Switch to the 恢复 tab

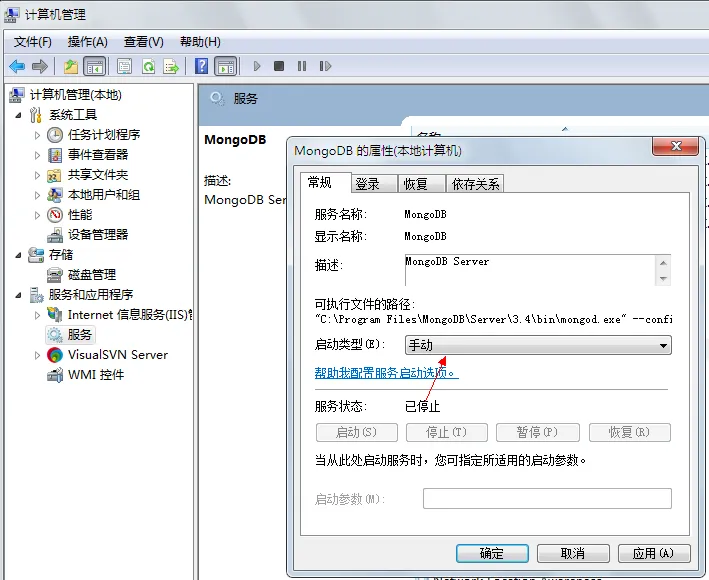coord(421,184)
